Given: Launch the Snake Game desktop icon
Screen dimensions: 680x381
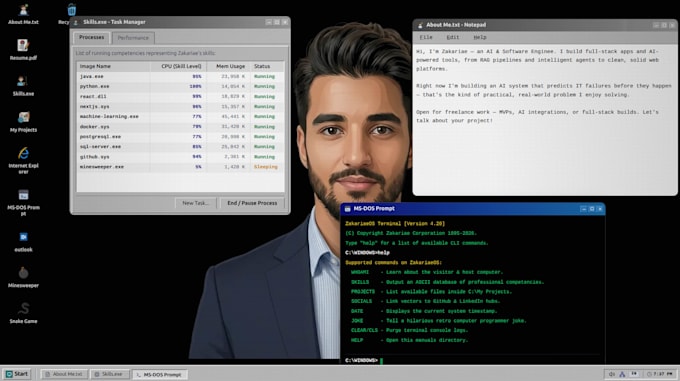Looking at the screenshot, I should 23,313.
